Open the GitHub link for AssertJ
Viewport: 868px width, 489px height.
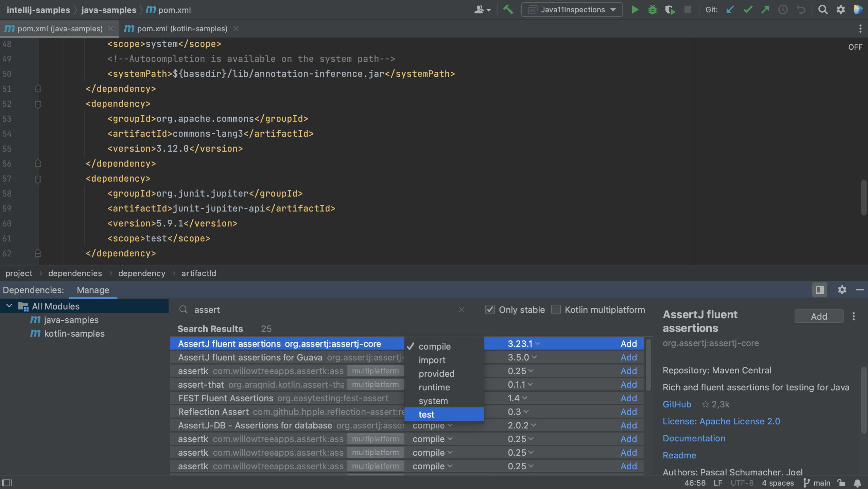[x=677, y=404]
